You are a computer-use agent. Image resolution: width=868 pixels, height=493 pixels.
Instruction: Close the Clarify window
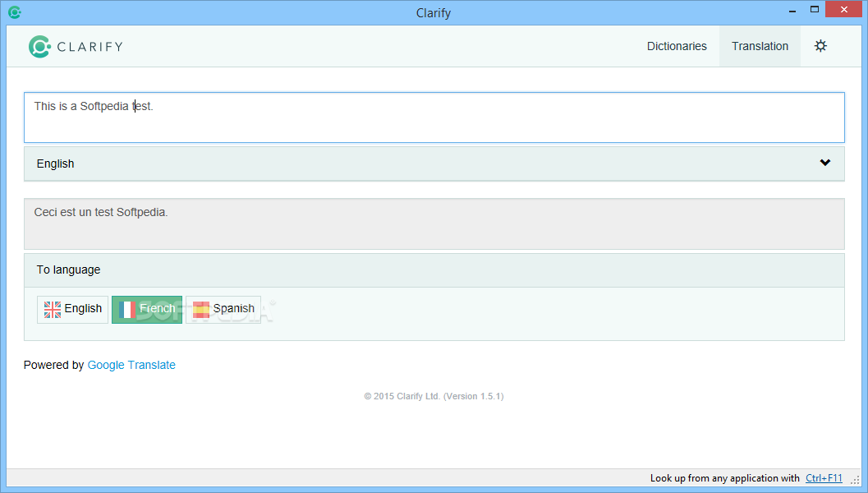click(843, 9)
